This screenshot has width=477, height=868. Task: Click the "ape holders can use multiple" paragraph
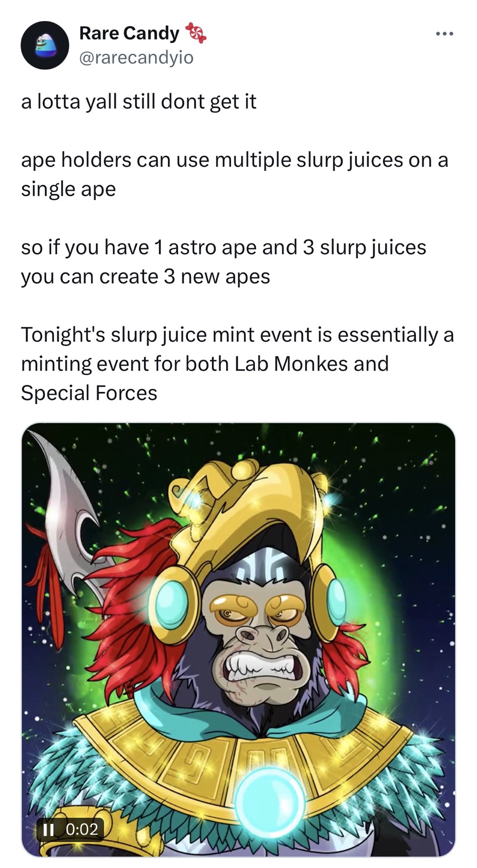point(234,174)
